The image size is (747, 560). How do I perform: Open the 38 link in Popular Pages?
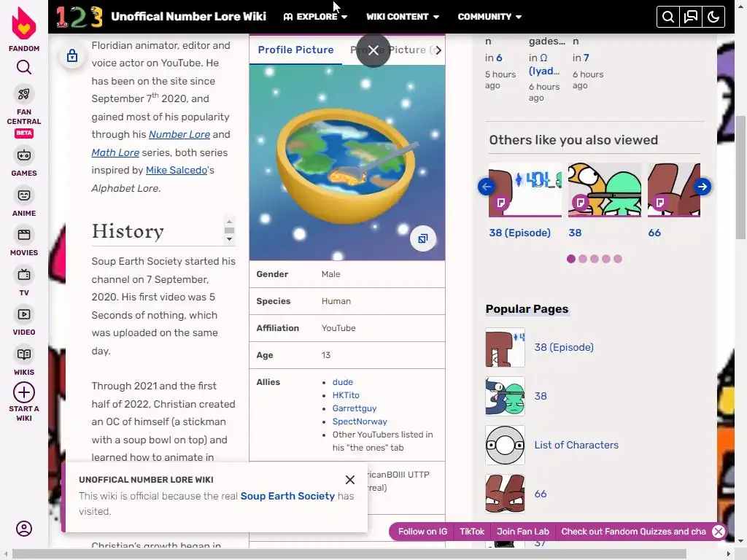coord(541,396)
